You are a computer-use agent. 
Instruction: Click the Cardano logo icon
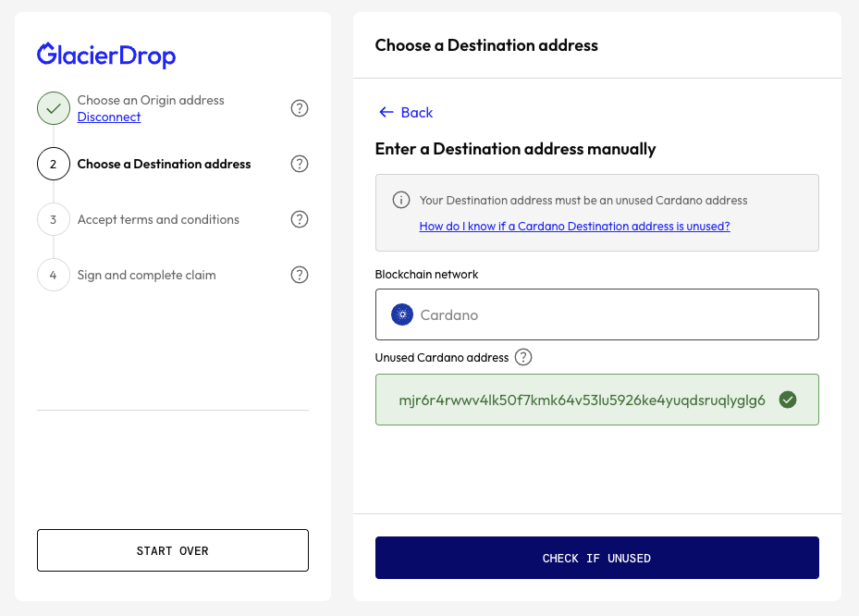click(401, 314)
